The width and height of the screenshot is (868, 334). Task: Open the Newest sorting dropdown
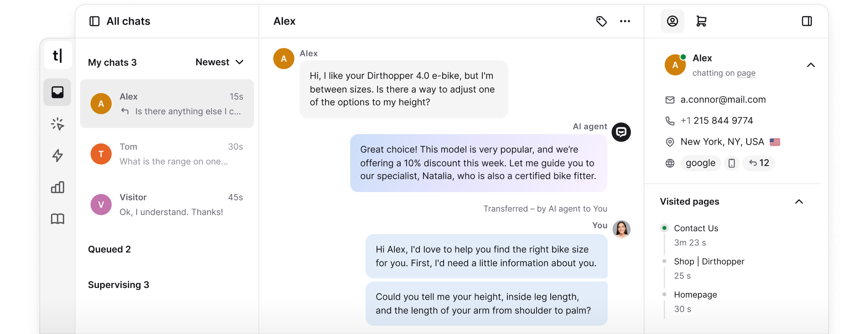click(219, 62)
